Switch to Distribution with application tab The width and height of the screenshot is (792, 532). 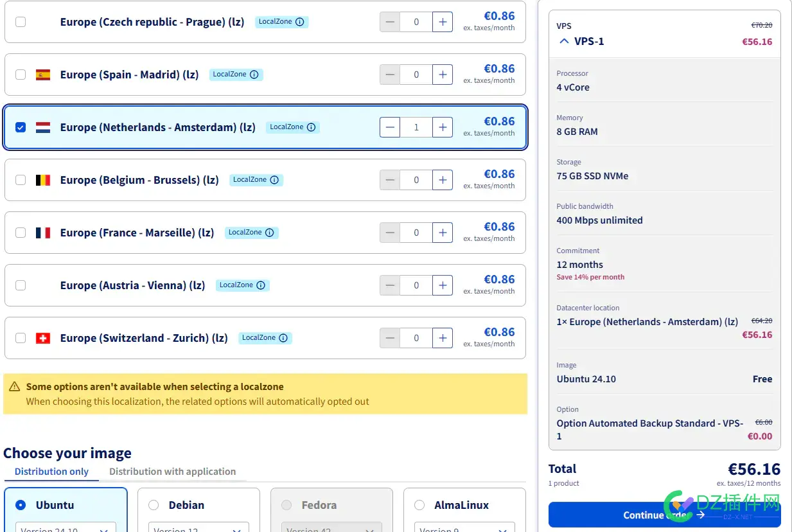172,472
